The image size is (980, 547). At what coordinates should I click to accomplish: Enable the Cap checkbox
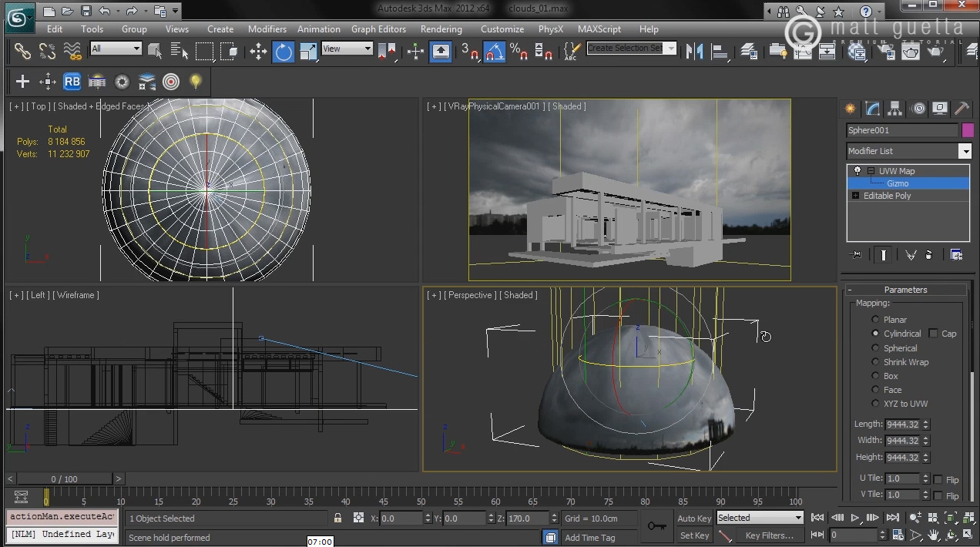933,334
